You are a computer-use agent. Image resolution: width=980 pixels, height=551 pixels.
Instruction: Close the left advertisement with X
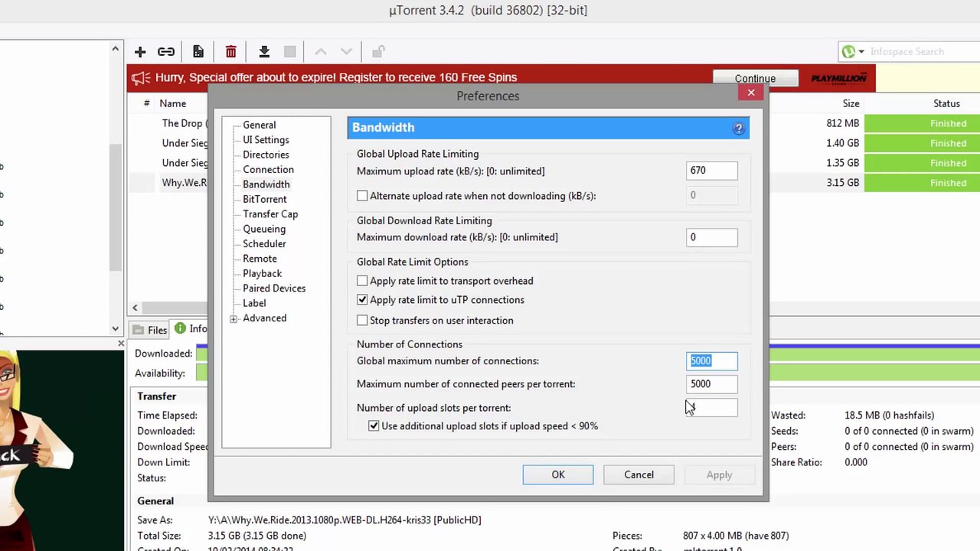[x=120, y=344]
